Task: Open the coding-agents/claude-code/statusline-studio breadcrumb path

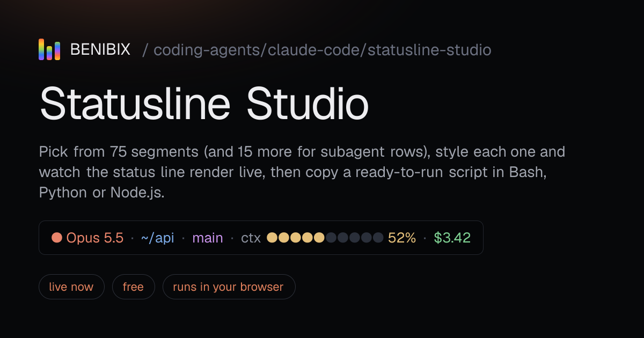Action: [x=322, y=50]
